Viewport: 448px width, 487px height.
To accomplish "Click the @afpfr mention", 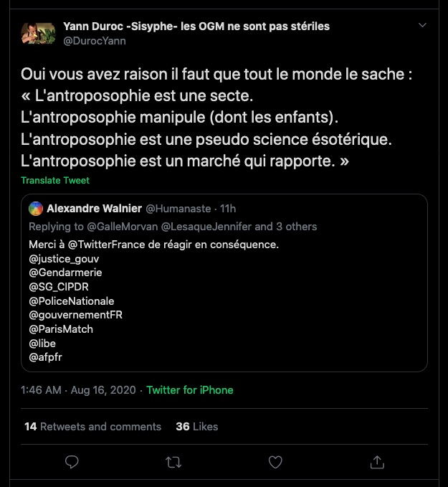I will tap(46, 357).
